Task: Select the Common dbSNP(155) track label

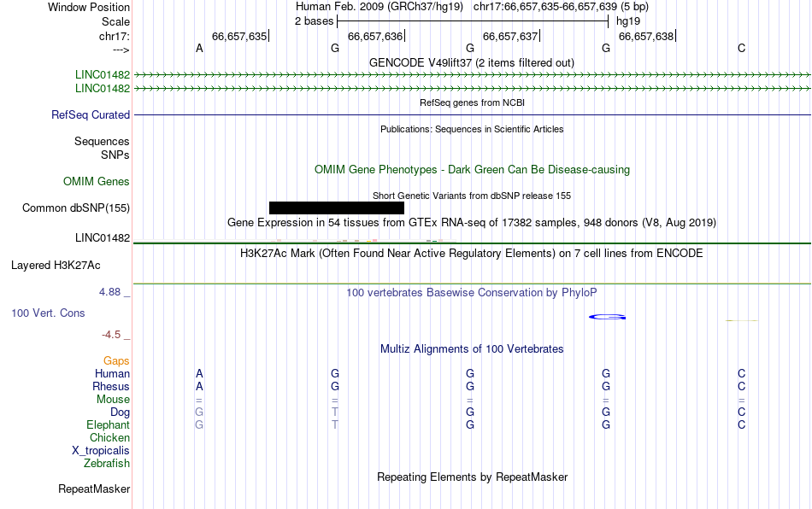Action: [x=75, y=208]
